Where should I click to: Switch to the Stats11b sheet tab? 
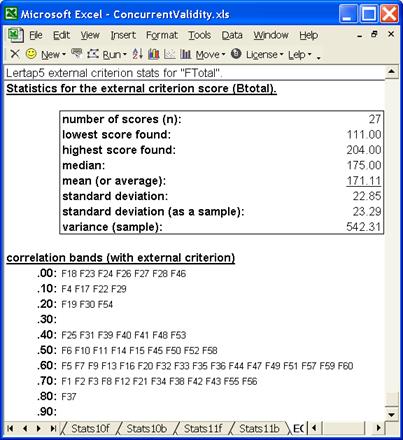[x=259, y=428]
